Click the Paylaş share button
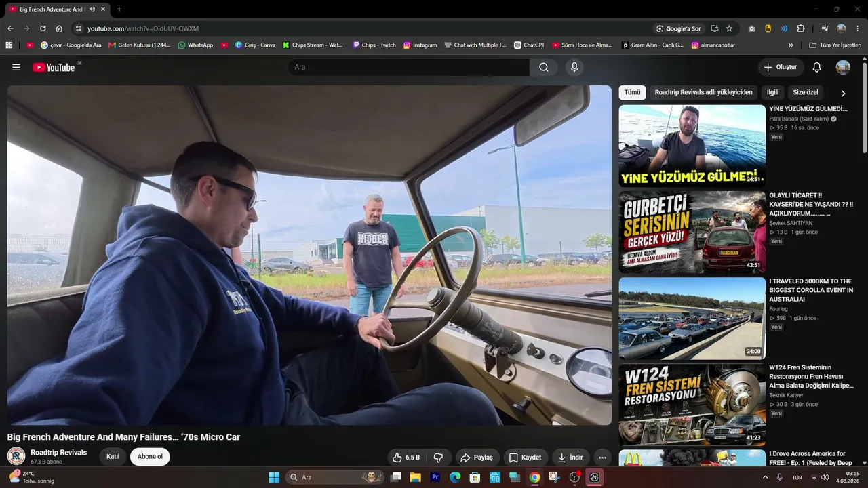This screenshot has height=488, width=868. [x=477, y=457]
